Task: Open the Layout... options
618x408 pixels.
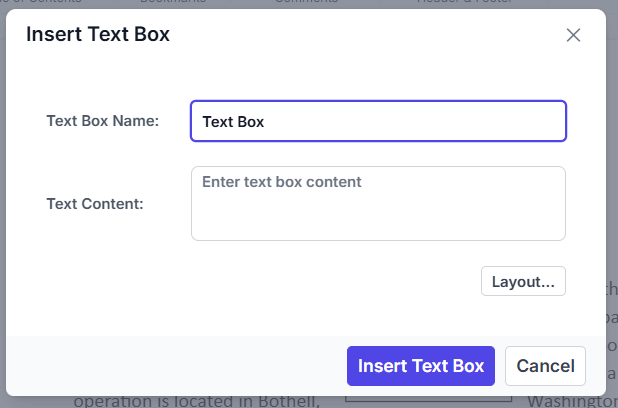Action: [523, 281]
